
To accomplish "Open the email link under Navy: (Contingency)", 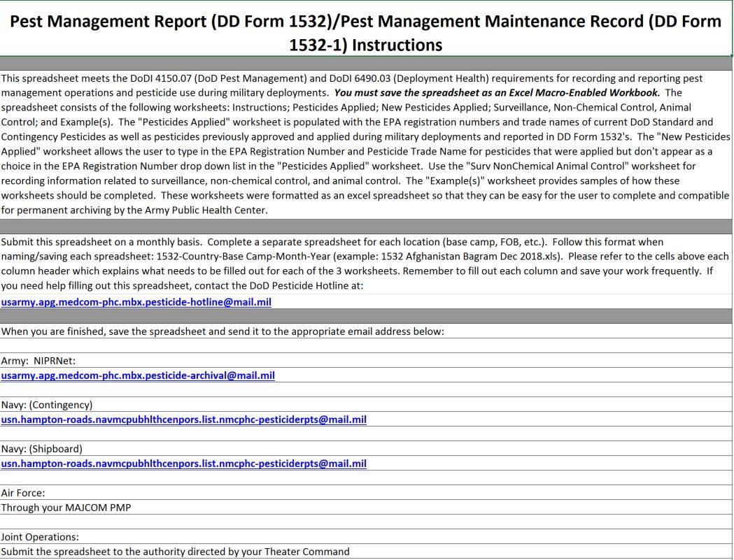I will point(183,419).
